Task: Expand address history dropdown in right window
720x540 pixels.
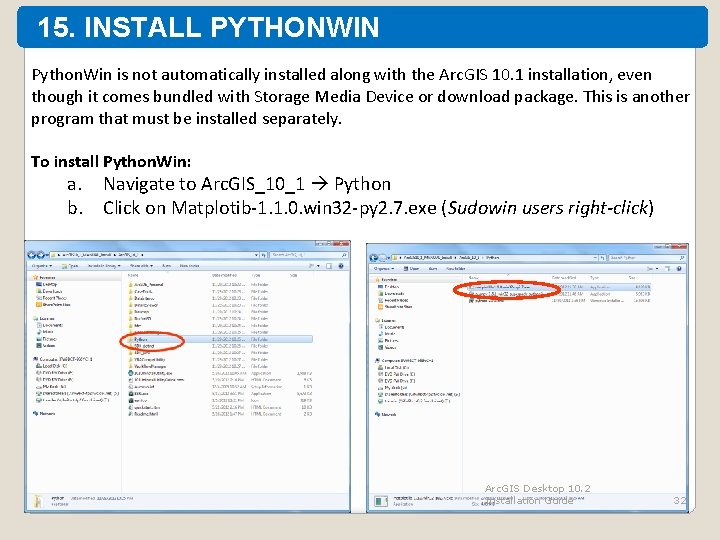Action: [595, 258]
